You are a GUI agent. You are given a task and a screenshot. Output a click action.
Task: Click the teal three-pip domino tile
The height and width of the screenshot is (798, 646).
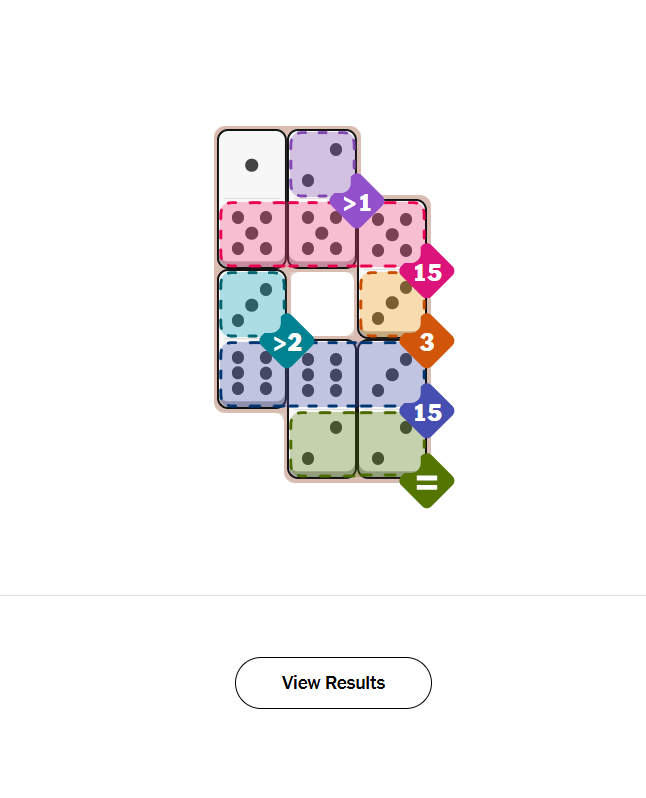pyautogui.click(x=250, y=303)
